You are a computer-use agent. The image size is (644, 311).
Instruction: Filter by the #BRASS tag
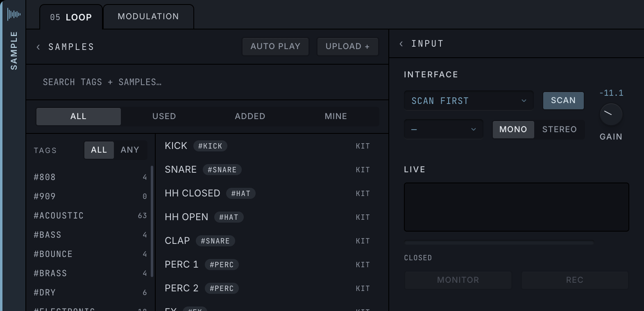pyautogui.click(x=90, y=273)
